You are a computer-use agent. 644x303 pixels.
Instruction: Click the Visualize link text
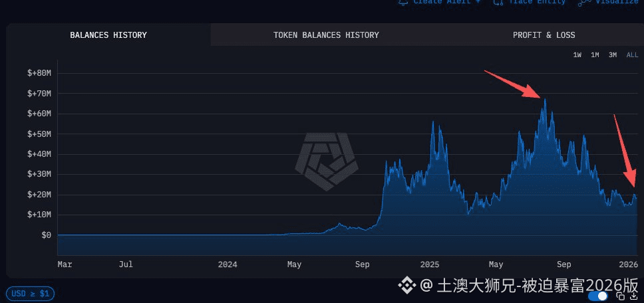[618, 3]
